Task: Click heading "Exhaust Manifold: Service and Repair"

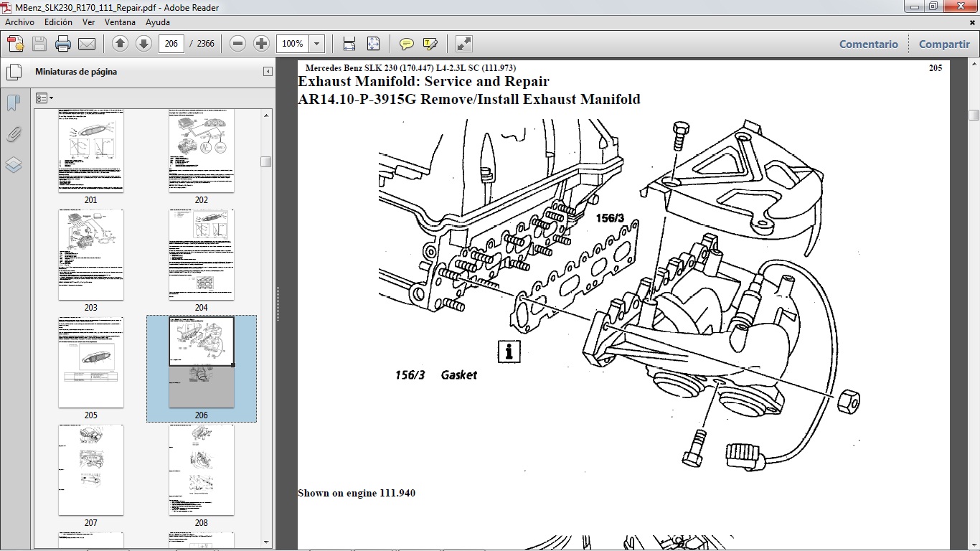Action: pyautogui.click(x=423, y=81)
